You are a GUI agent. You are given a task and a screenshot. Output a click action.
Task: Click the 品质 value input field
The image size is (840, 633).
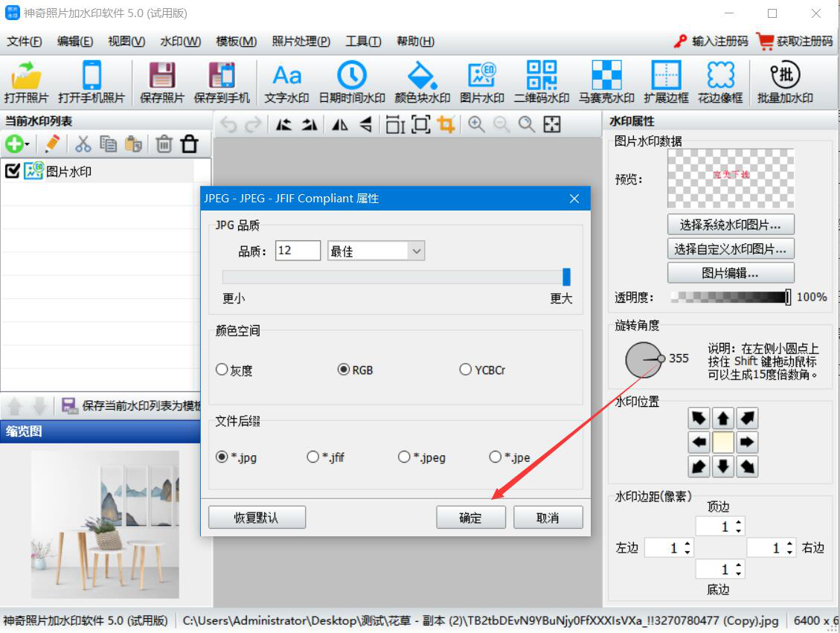pyautogui.click(x=298, y=251)
